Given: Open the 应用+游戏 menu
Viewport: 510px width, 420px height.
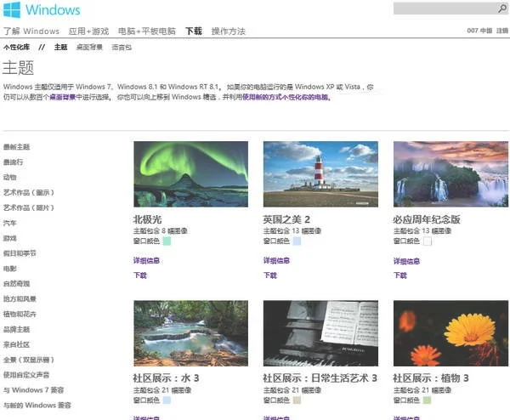Looking at the screenshot, I should click(88, 31).
